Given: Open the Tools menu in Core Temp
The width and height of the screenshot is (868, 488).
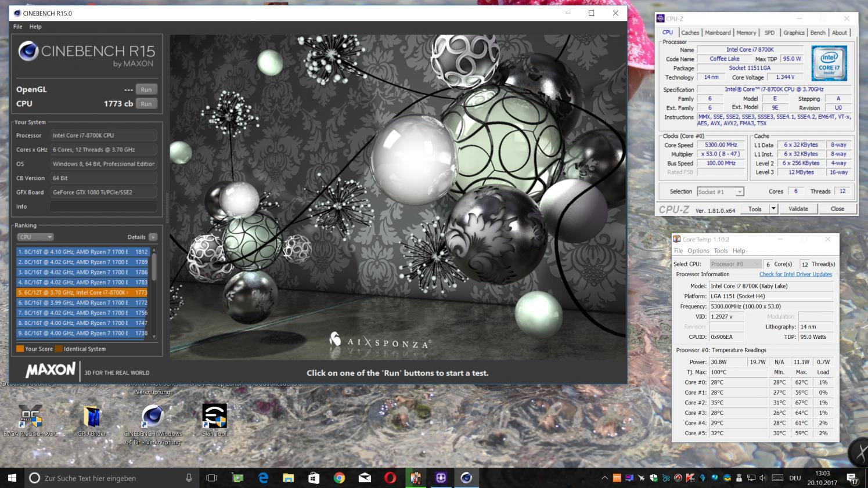Looking at the screenshot, I should pyautogui.click(x=721, y=251).
